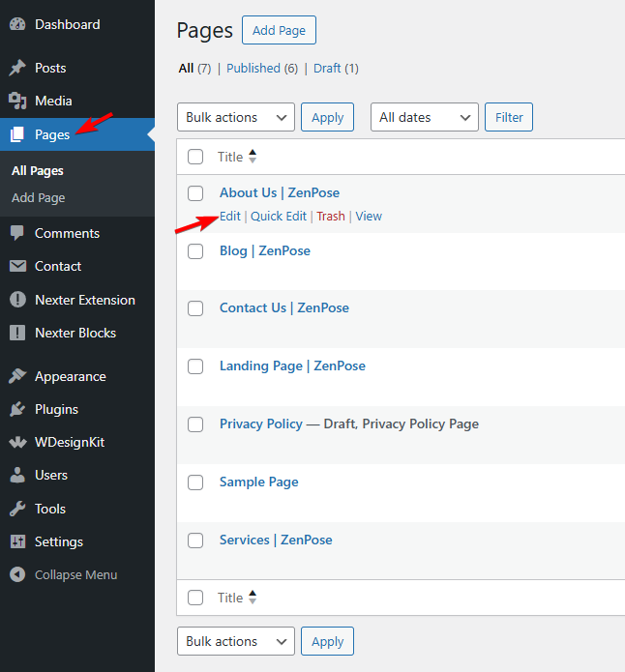625x672 pixels.
Task: Click View under About Us | ZenPose
Action: pyautogui.click(x=369, y=216)
